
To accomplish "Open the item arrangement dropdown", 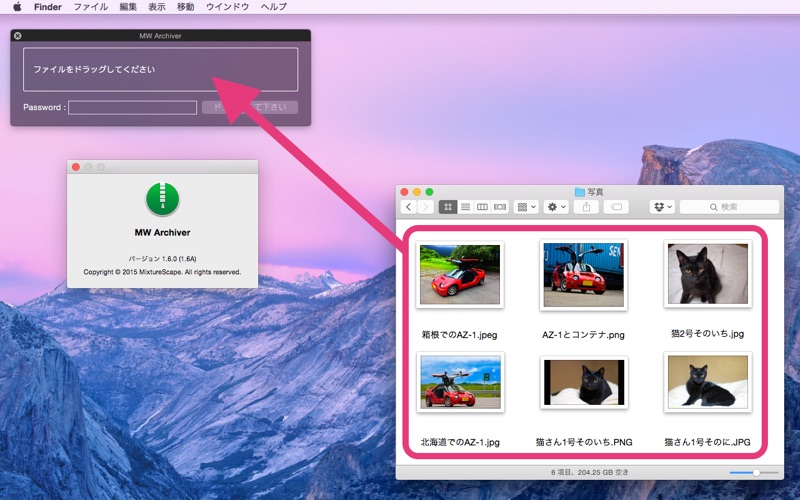I will [x=526, y=207].
